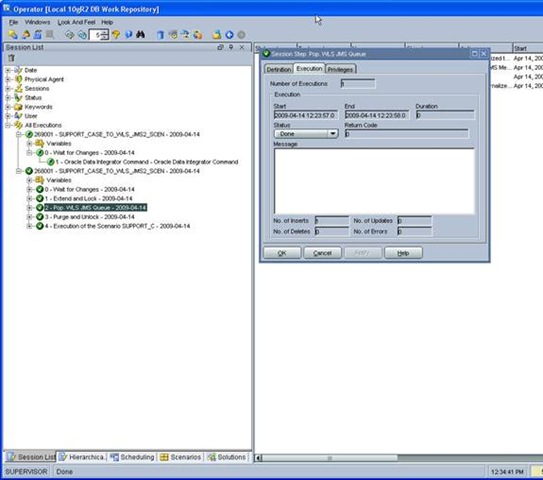
Task: Collapse the All Executions tree node
Action: pos(8,125)
